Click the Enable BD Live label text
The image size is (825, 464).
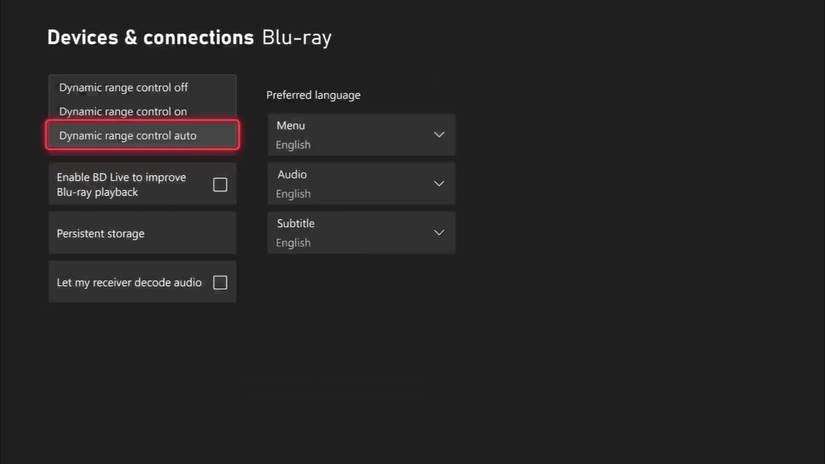point(121,185)
